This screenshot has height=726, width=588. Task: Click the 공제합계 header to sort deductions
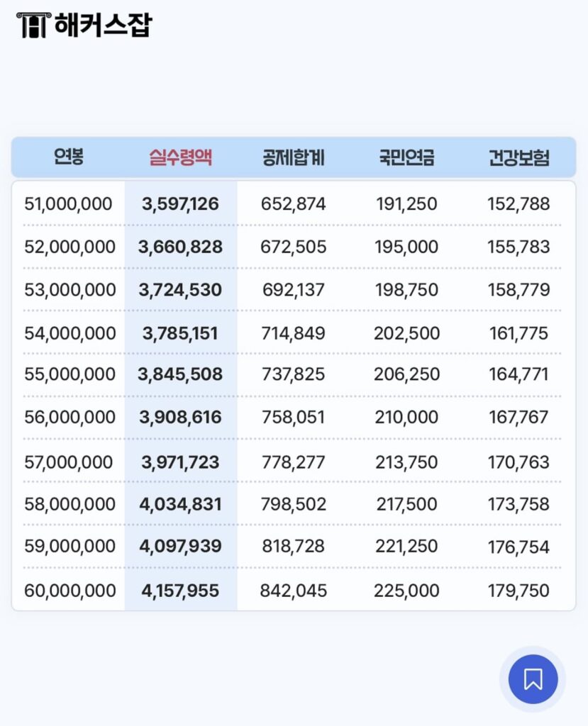293,157
